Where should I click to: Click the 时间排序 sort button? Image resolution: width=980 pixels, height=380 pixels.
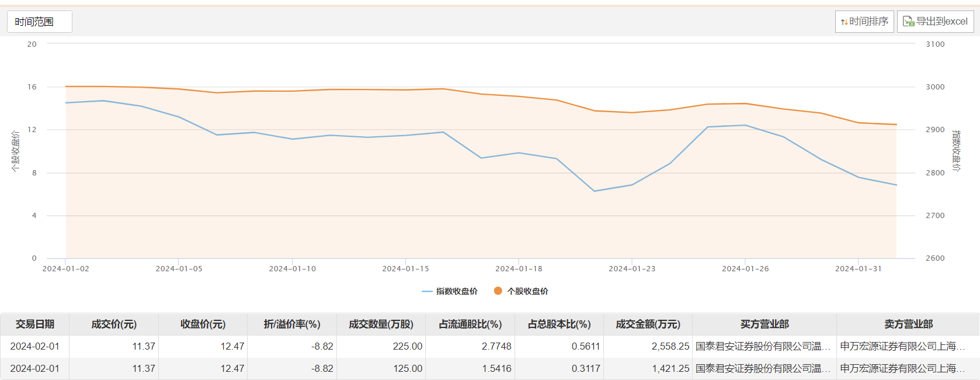[864, 22]
